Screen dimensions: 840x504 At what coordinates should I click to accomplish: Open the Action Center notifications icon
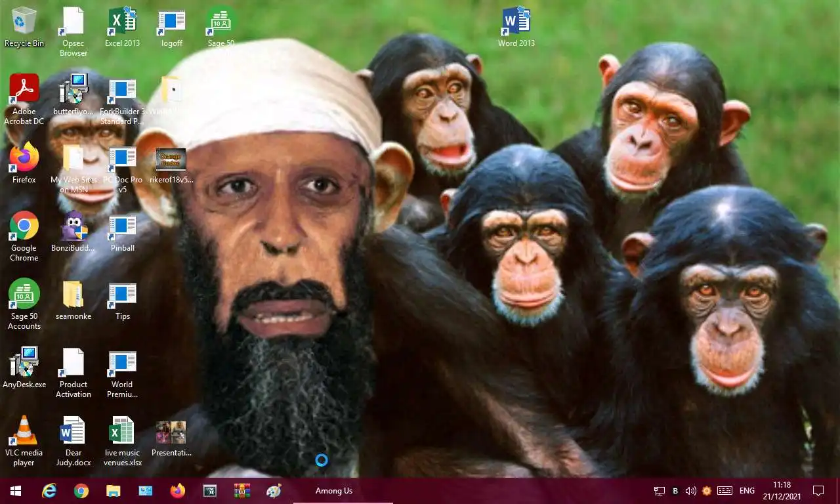point(818,491)
